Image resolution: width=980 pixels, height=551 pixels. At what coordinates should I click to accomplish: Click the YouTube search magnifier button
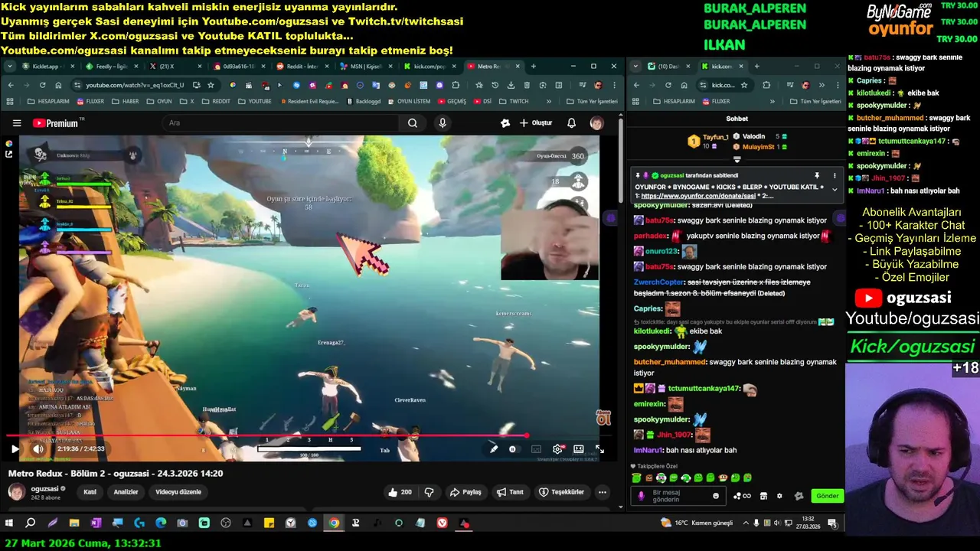pos(413,123)
